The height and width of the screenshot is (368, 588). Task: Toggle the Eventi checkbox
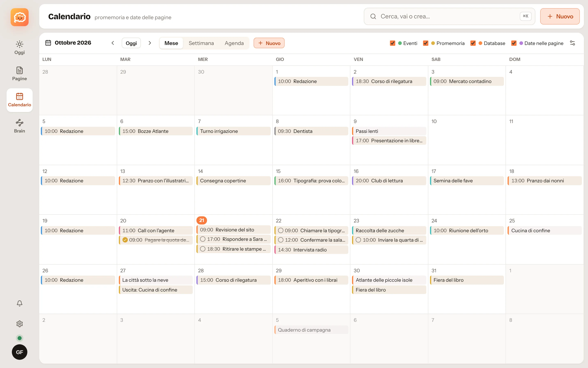392,43
